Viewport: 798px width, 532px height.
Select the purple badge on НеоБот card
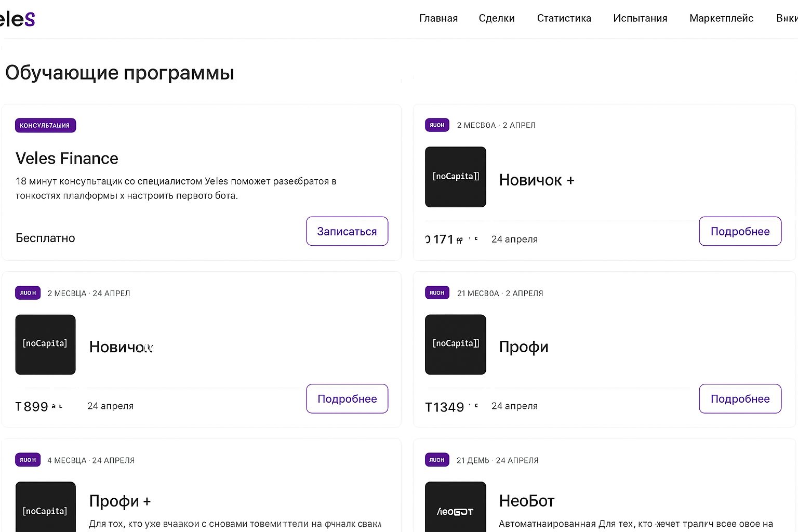[x=437, y=460]
